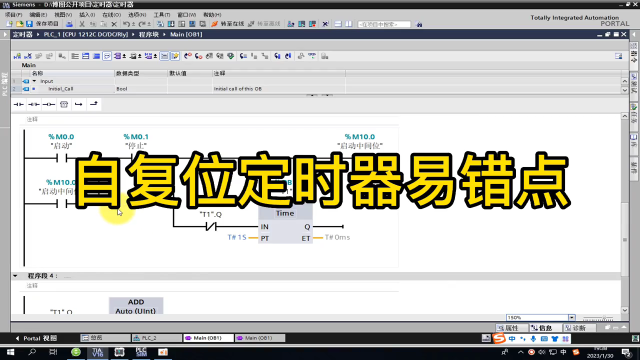Switch to the active Main (OB1) tab
640x360 pixels.
[x=208, y=338]
